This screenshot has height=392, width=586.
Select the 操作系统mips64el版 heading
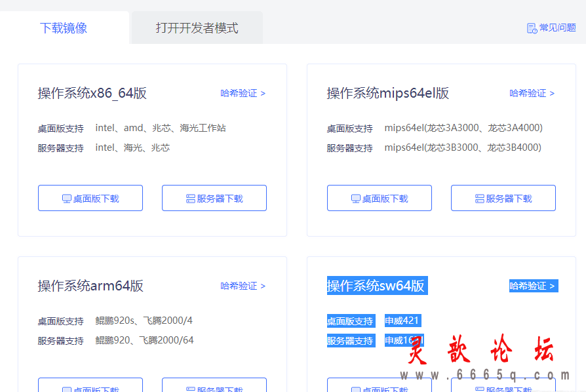pos(388,93)
